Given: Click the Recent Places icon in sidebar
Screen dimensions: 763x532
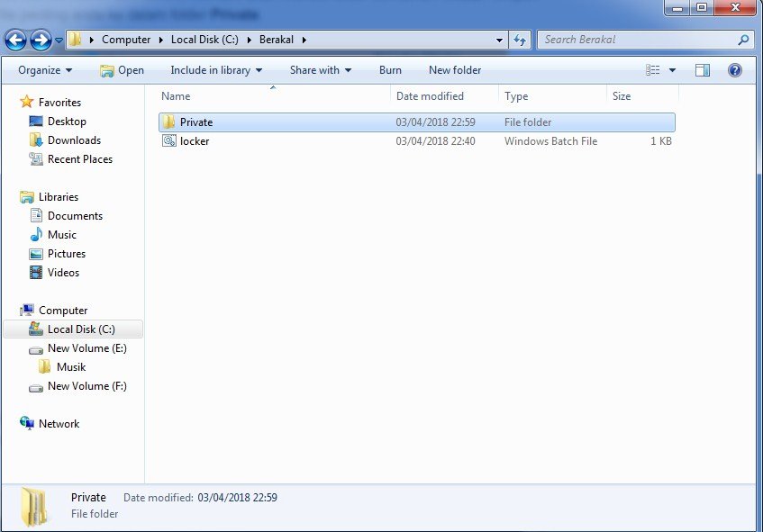Looking at the screenshot, I should pos(35,159).
